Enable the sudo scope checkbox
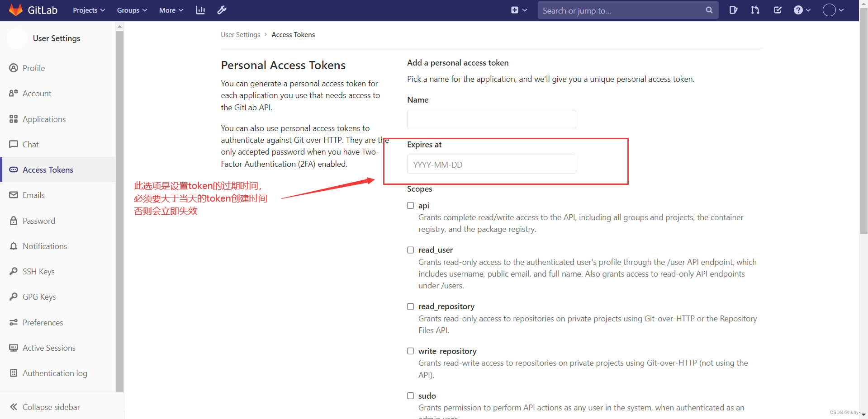This screenshot has height=419, width=868. point(410,395)
